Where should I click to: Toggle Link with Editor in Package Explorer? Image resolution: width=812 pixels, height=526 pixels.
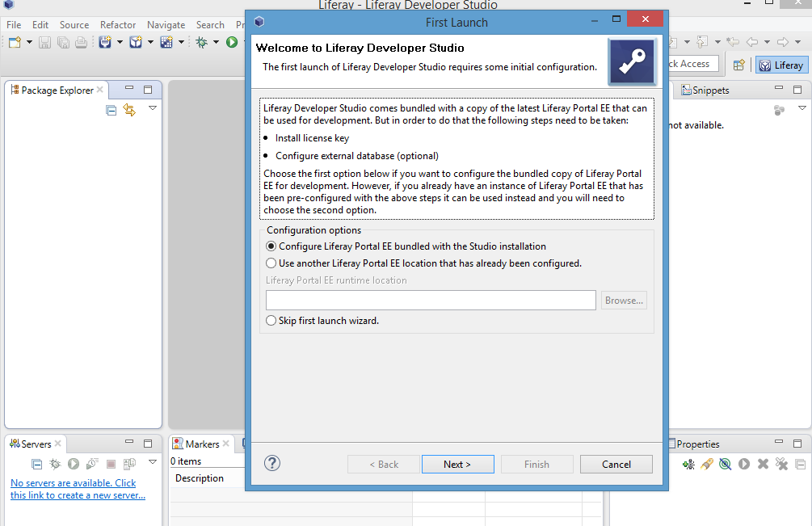point(129,110)
